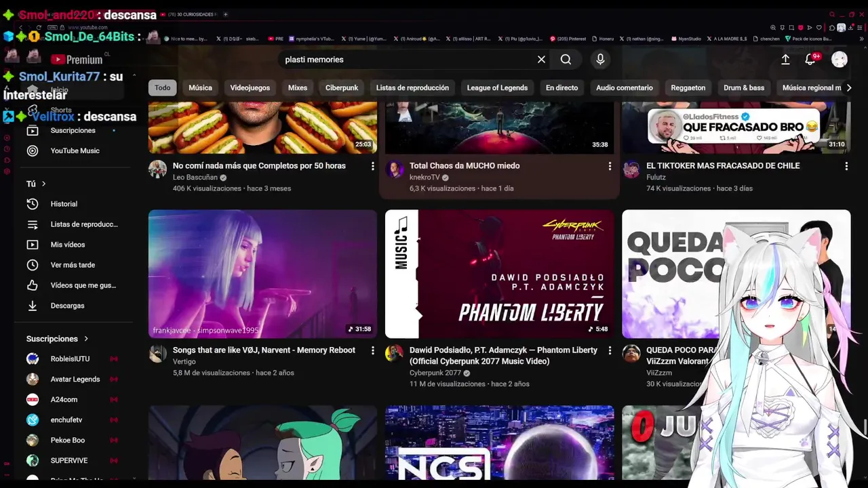Expand the Tú section chevron
This screenshot has width=868, height=488.
(x=44, y=184)
